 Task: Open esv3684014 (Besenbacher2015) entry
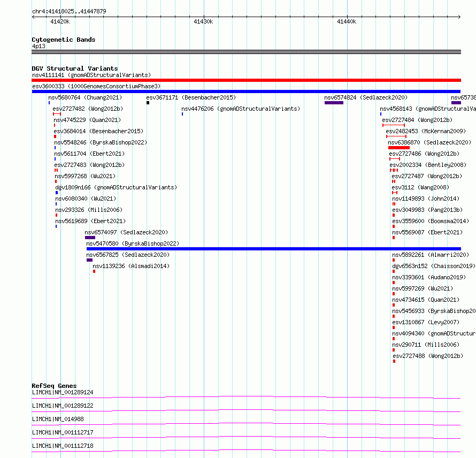tap(98, 131)
